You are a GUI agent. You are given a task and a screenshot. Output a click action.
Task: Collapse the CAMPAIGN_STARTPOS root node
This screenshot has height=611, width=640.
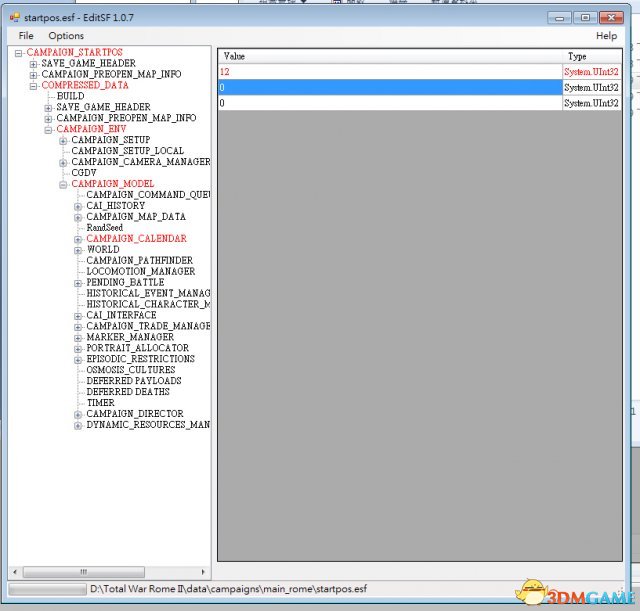pos(18,52)
